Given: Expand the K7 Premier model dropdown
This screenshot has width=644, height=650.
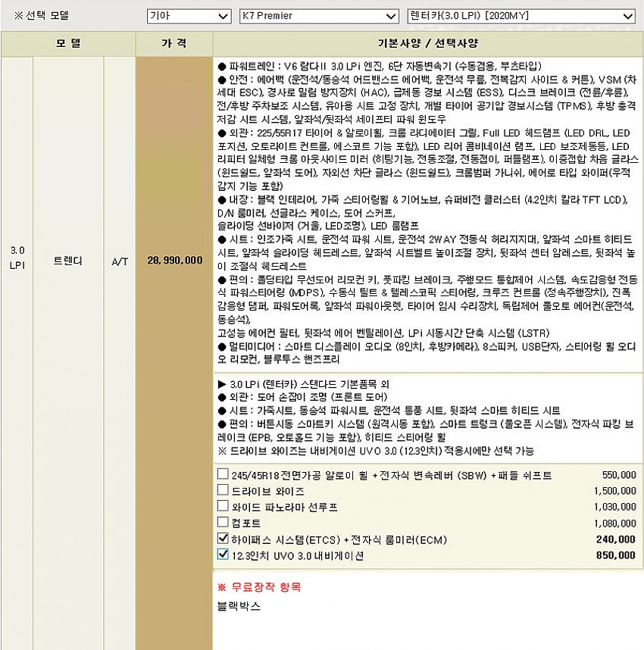Looking at the screenshot, I should [317, 16].
